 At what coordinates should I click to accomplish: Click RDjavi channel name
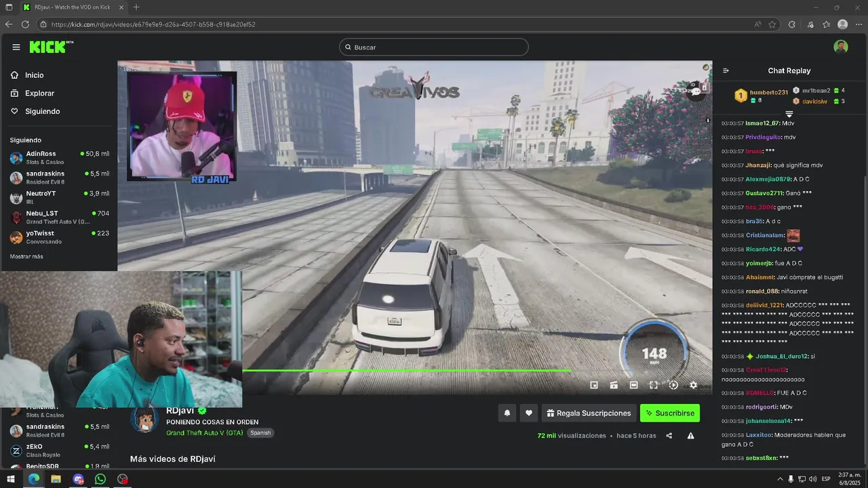180,411
